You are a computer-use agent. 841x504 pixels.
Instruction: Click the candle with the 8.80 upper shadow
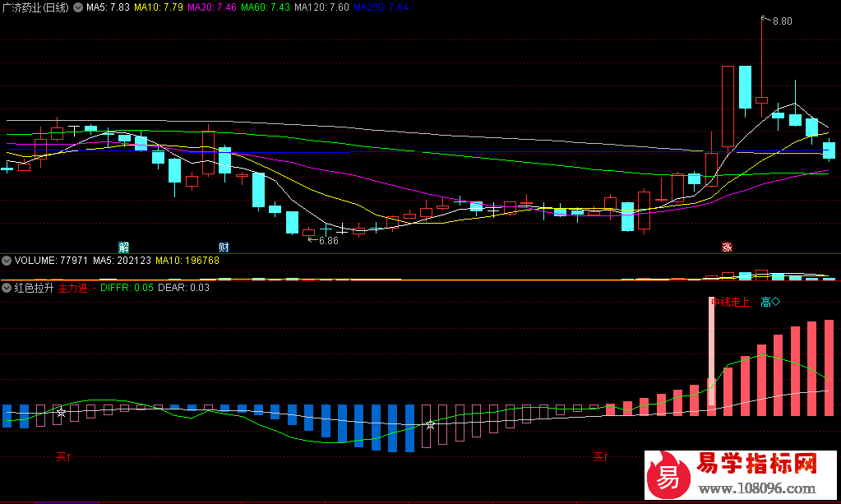coord(761,67)
